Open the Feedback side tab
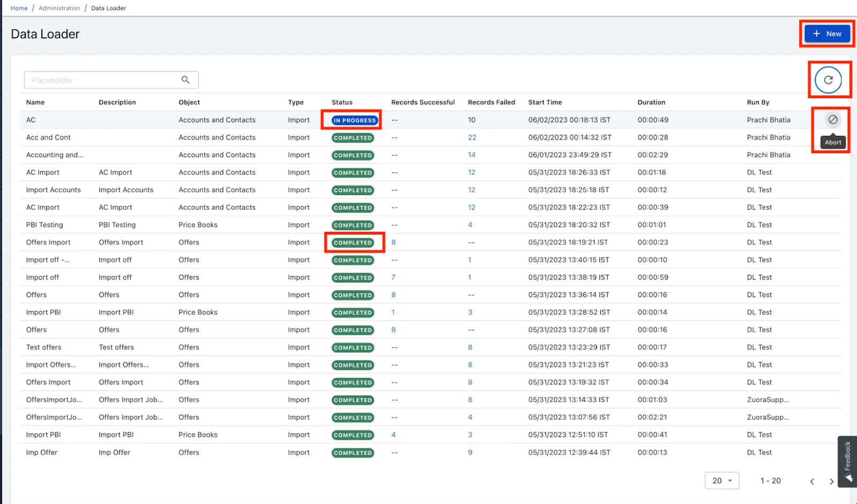 (847, 461)
